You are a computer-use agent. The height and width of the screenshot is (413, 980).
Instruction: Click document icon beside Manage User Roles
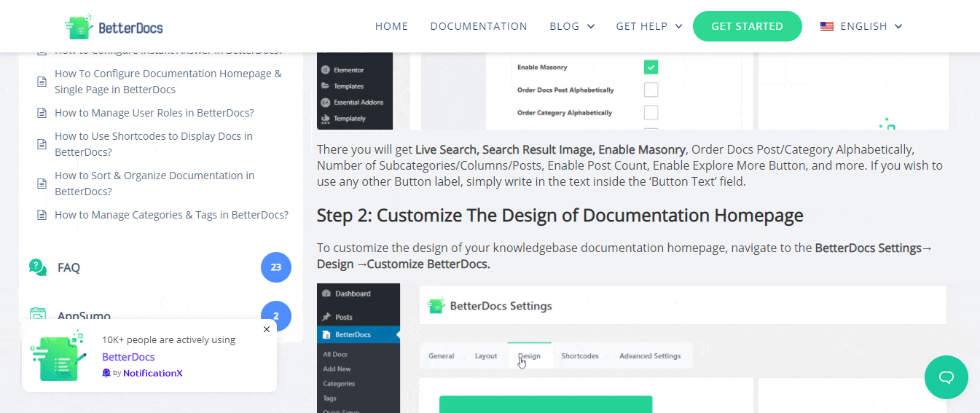42,113
